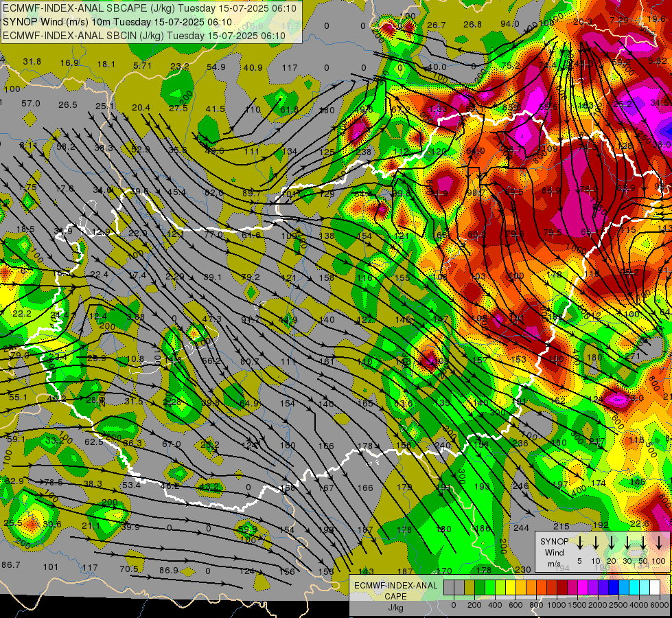
Task: Click the map value 40.9
Action: click(x=253, y=68)
